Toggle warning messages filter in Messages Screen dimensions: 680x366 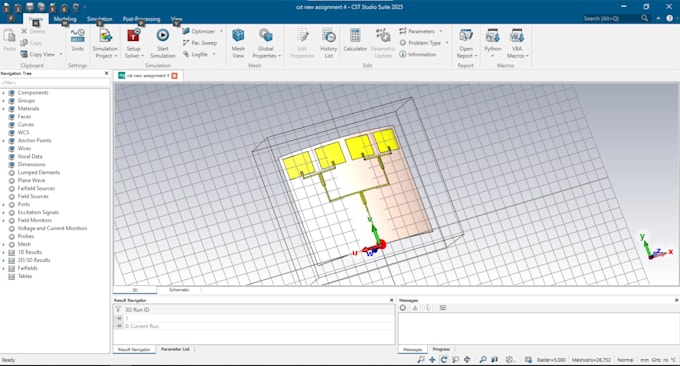coord(415,308)
